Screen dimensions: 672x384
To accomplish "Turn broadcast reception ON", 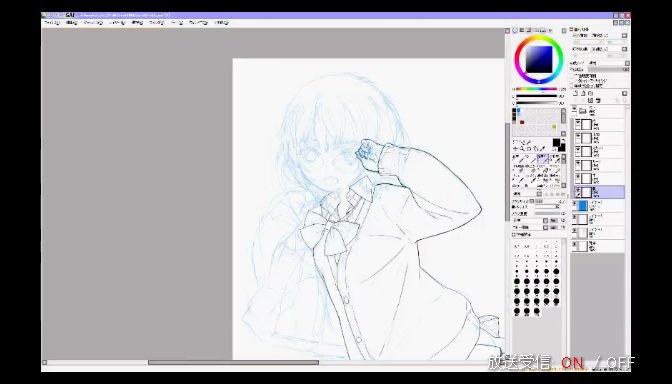I will tap(573, 363).
